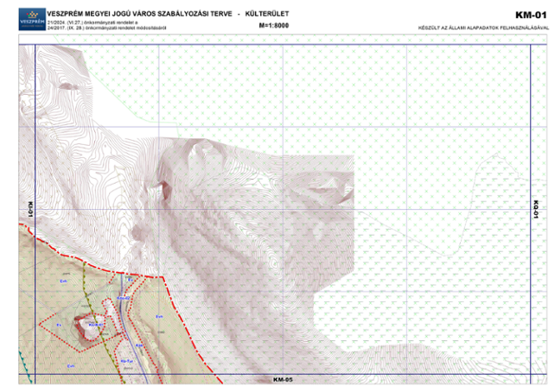Viewport: 555px width, 392px height.
Task: Click the KM-05 adjacent sheet label
Action: 283,380
